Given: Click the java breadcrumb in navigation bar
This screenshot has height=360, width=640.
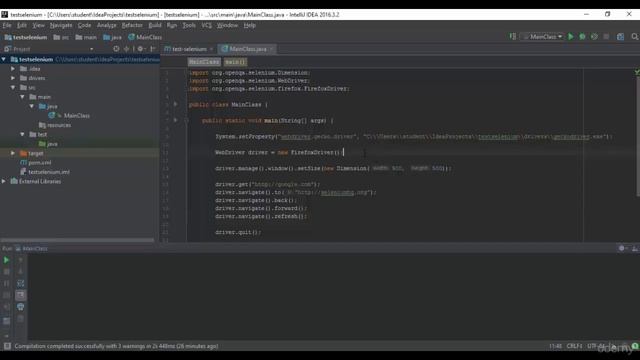Looking at the screenshot, I should [113, 37].
